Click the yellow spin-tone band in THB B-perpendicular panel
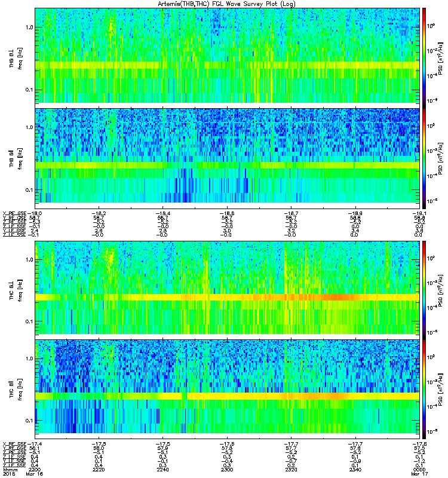The height and width of the screenshot is (478, 448). [228, 65]
